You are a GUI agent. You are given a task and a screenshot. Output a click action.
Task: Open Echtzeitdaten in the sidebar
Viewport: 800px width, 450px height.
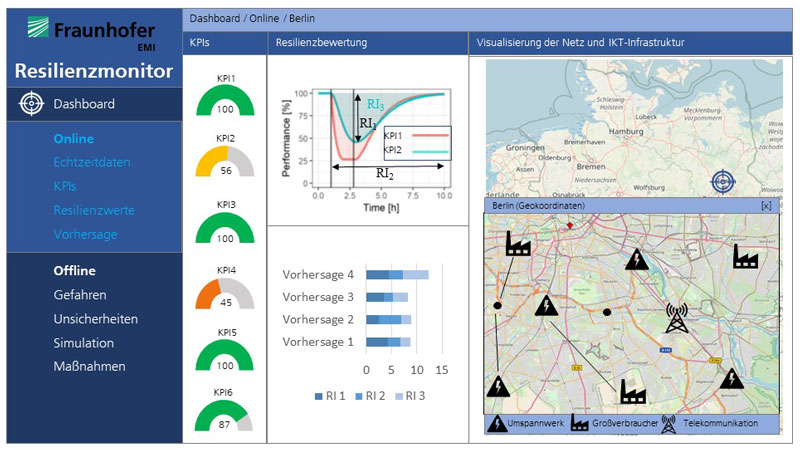tap(92, 162)
